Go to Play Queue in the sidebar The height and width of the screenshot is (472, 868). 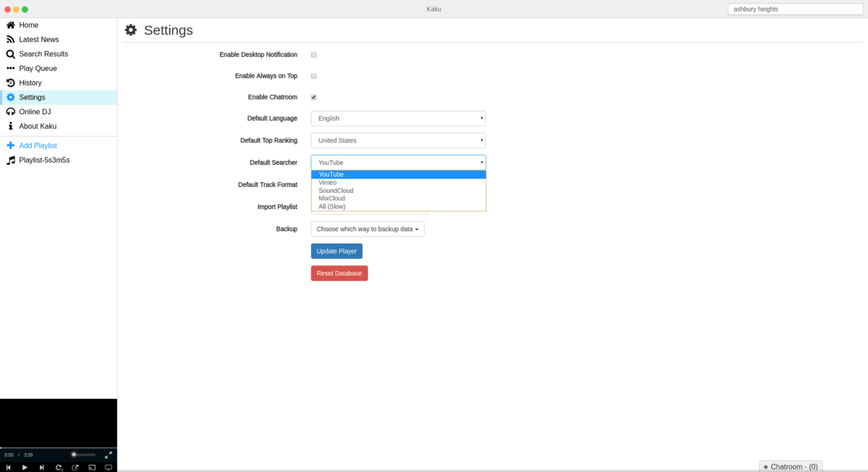pyautogui.click(x=38, y=69)
